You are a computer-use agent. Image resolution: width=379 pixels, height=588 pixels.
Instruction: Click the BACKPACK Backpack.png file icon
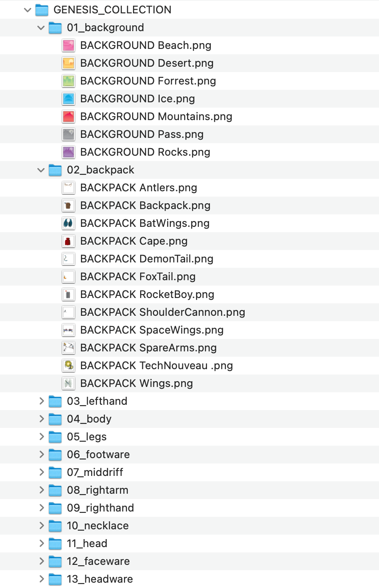68,205
